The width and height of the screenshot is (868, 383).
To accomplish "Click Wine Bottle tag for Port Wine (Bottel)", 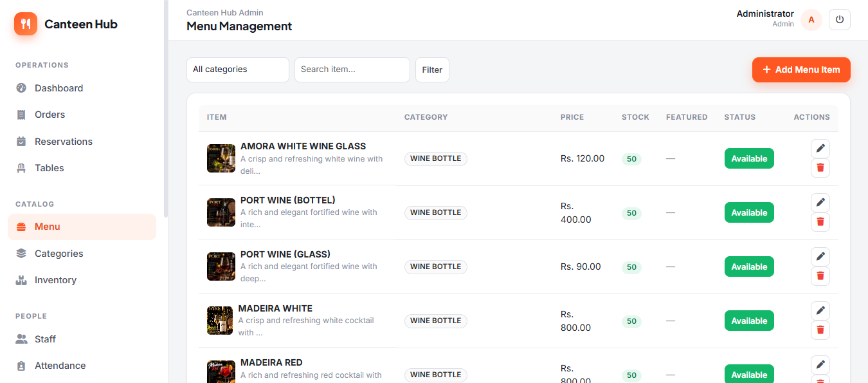I will [436, 212].
